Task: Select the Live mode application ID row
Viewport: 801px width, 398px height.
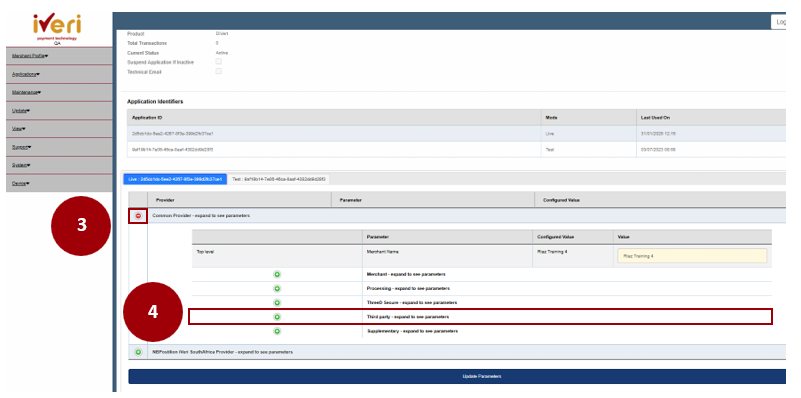Action: (x=456, y=133)
